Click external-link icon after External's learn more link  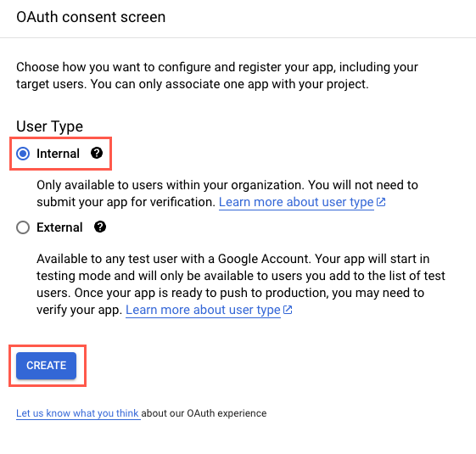coord(288,310)
